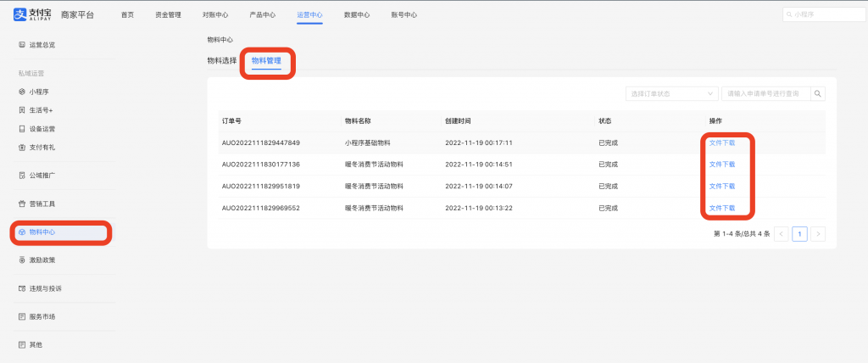Click order number AUO2022111830177136

[x=261, y=164]
